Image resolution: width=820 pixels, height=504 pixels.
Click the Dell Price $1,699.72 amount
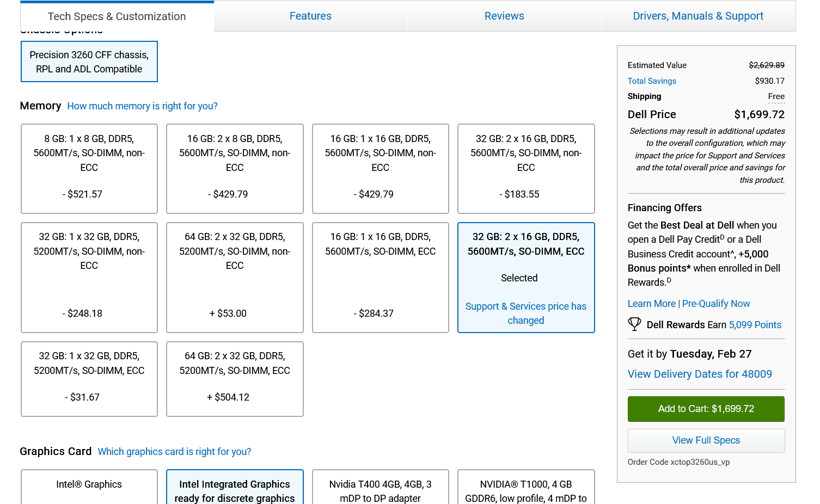[x=760, y=114]
